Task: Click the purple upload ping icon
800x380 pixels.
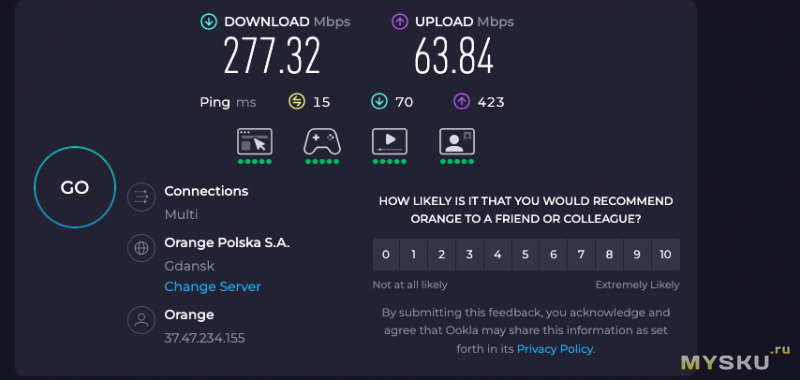Action: [x=461, y=102]
